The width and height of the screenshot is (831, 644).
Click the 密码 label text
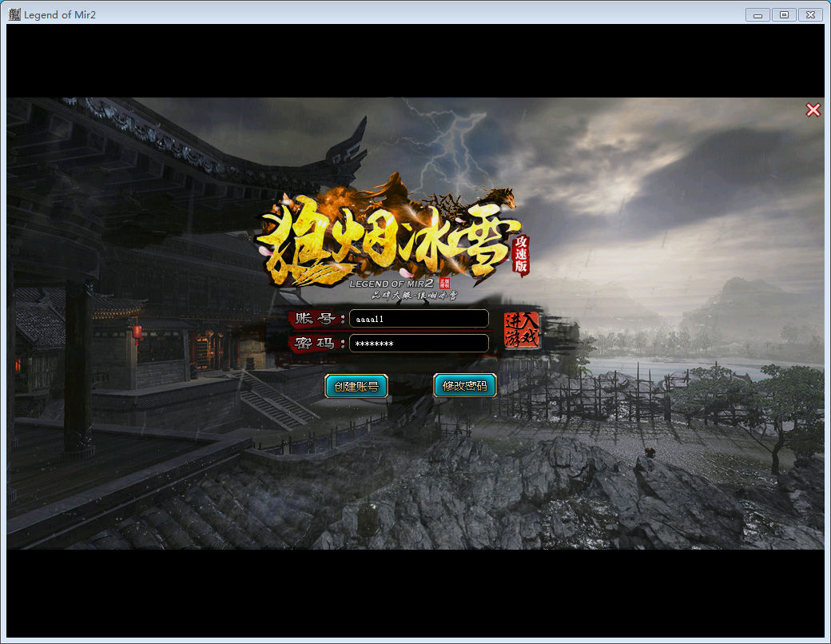(x=315, y=344)
